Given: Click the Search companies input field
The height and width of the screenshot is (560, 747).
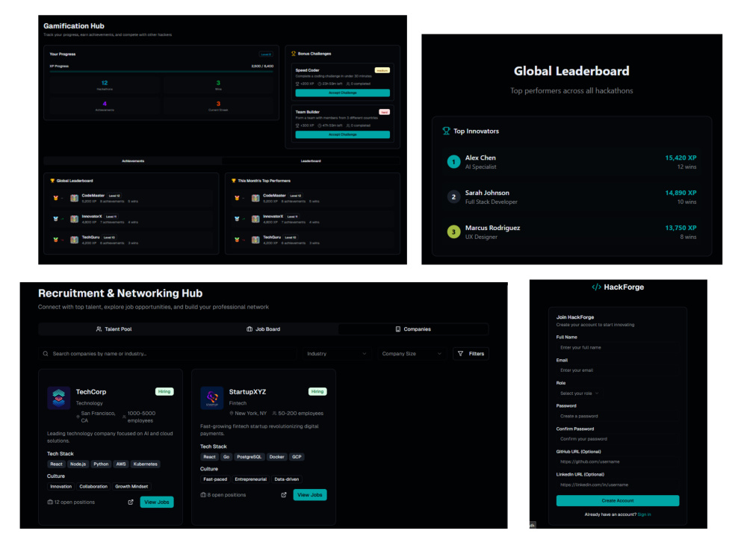Looking at the screenshot, I should [x=167, y=354].
